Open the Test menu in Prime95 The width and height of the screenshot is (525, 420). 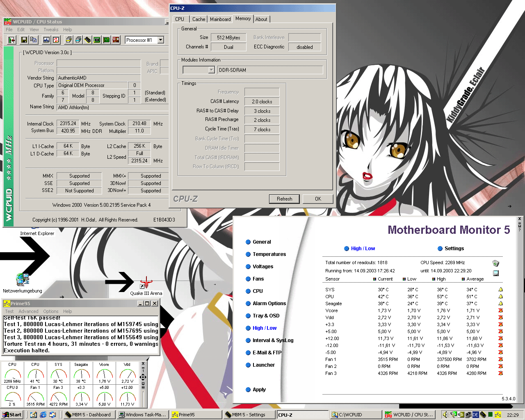coord(9,311)
